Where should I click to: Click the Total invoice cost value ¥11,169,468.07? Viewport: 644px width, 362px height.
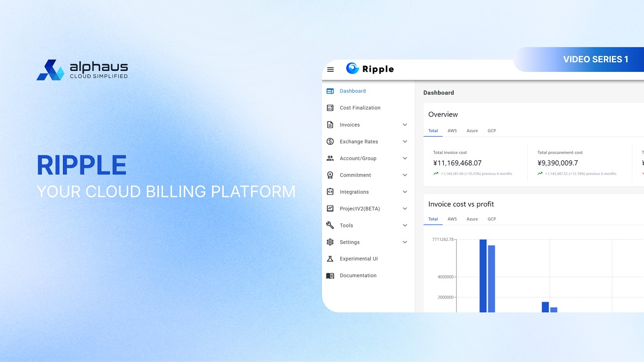click(x=457, y=163)
